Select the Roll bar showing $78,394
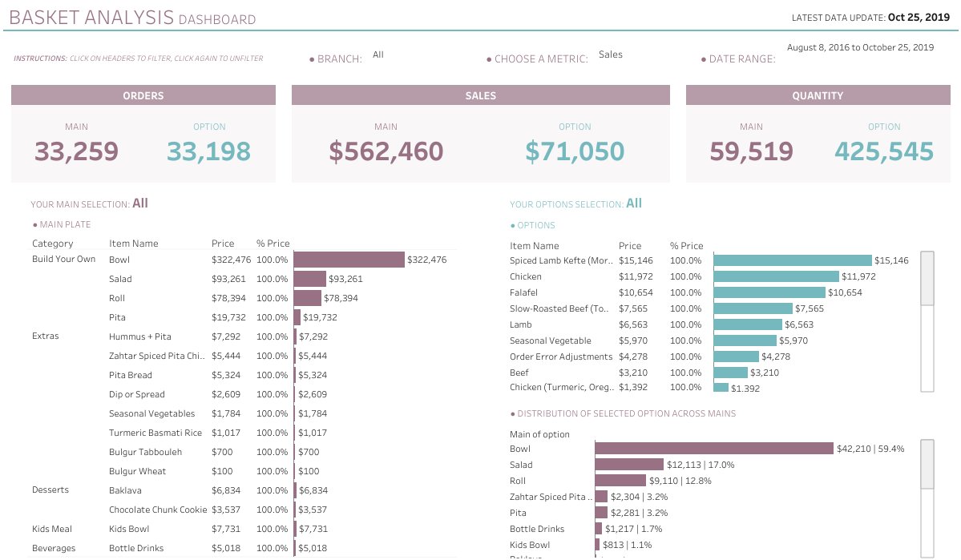Viewport: 961px width, 560px height. point(307,298)
